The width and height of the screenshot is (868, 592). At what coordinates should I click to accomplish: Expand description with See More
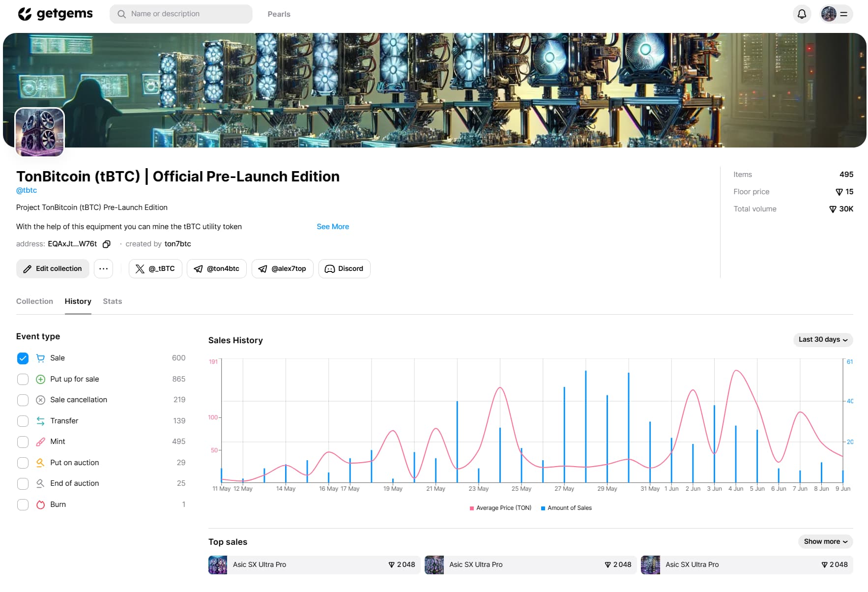tap(333, 227)
